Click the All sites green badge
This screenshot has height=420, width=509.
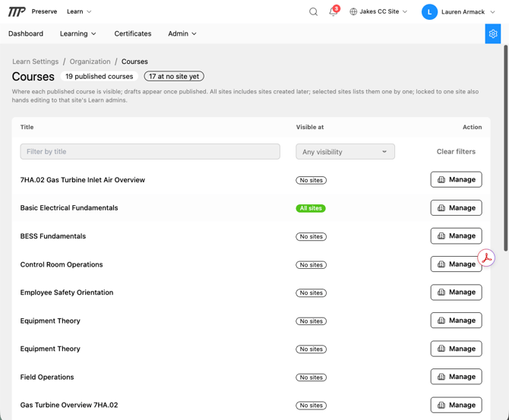coord(311,208)
